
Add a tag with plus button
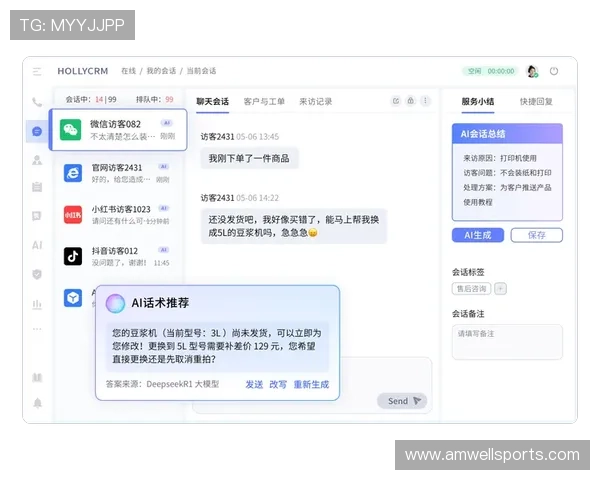pos(501,289)
